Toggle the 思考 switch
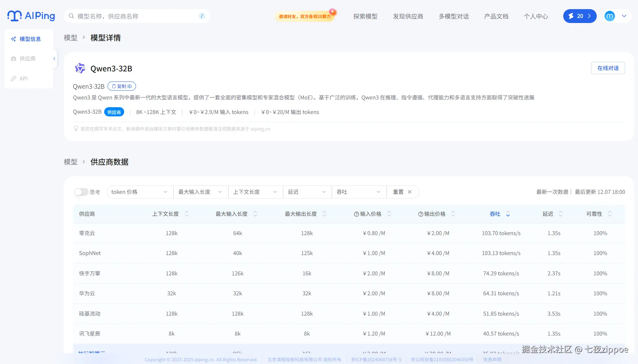 (x=81, y=192)
